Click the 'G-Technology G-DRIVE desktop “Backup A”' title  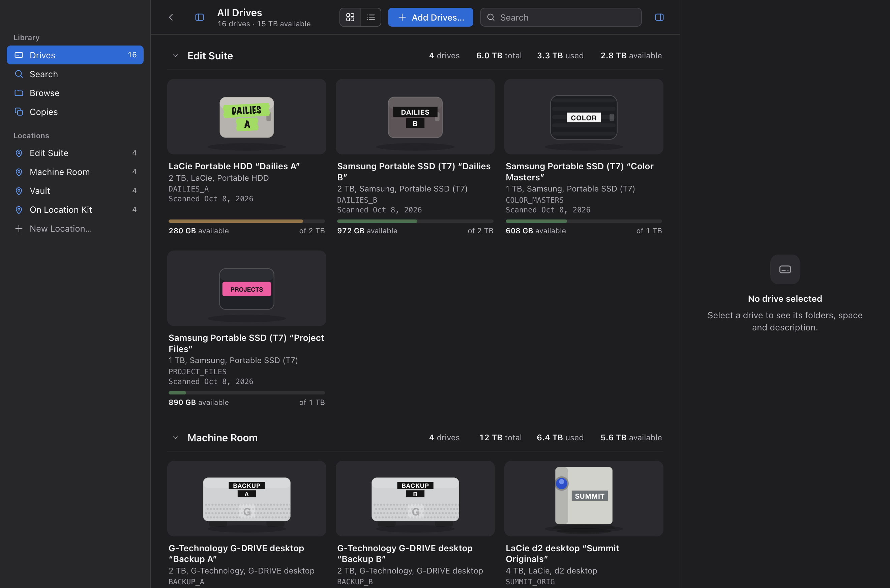(x=236, y=554)
